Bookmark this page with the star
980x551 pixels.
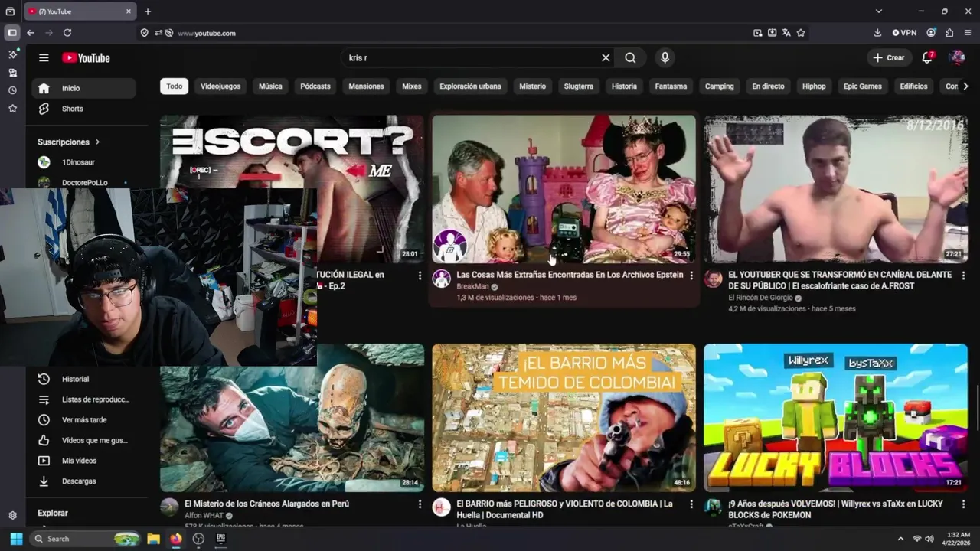point(801,33)
